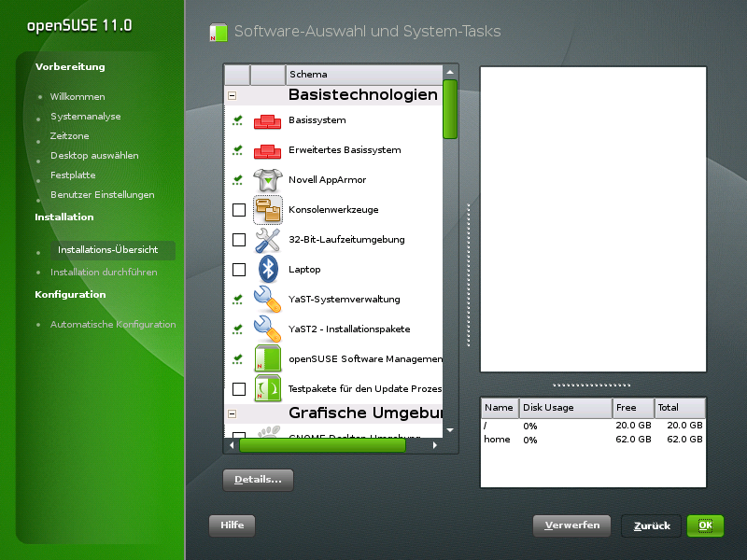
Task: Select Festplatte in the sidebar
Action: (73, 175)
